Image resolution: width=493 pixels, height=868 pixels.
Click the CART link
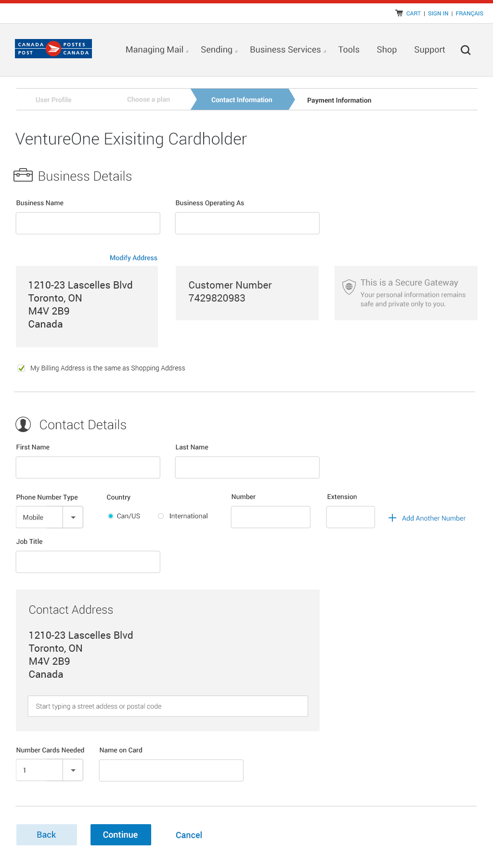point(413,13)
